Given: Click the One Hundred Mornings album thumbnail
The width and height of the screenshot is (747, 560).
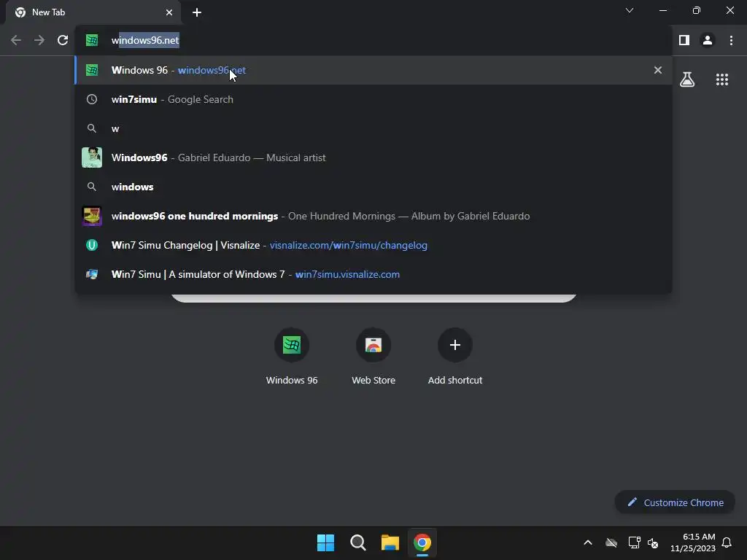Looking at the screenshot, I should [x=92, y=216].
